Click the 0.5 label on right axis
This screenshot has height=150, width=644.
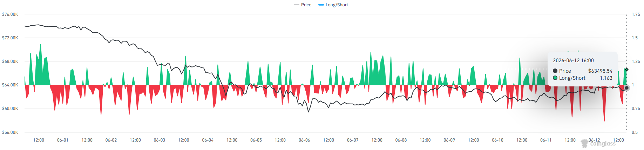[x=635, y=132]
